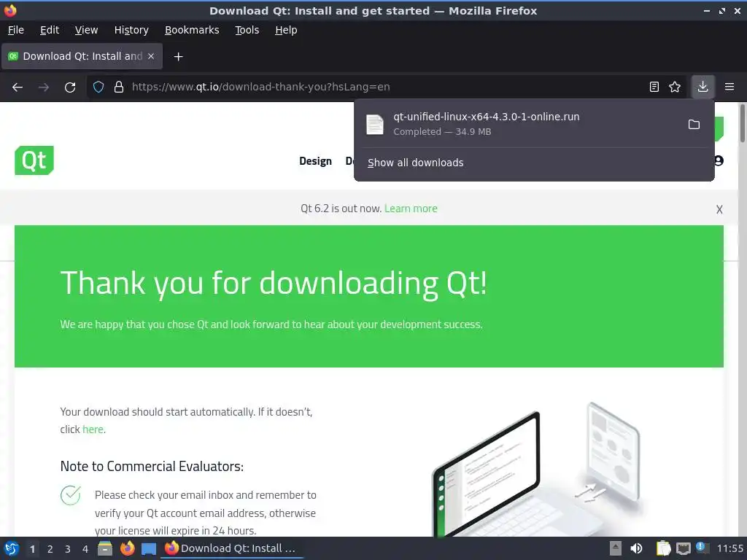
Task: Click the page vertical scrollbar thumb
Action: click(x=742, y=122)
